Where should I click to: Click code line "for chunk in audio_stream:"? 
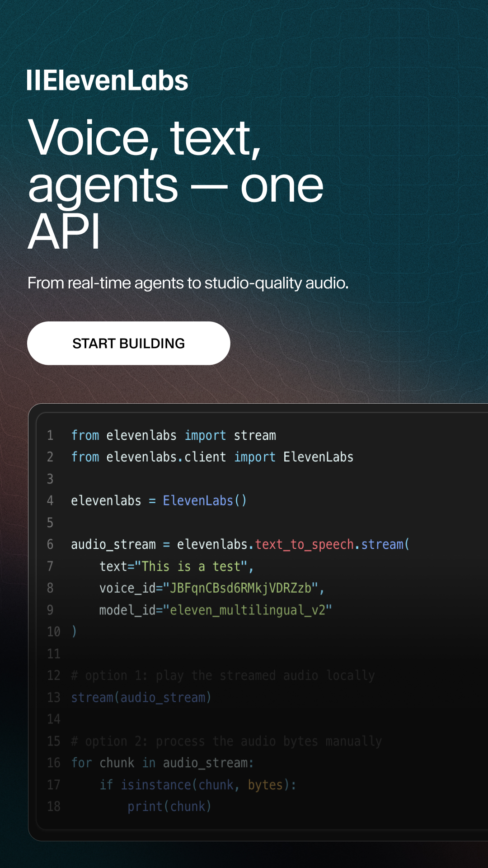[163, 763]
